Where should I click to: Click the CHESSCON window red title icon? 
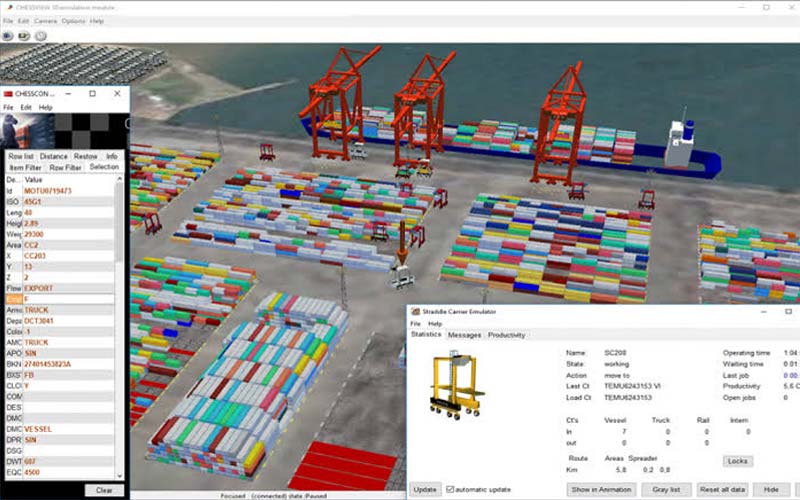pyautogui.click(x=8, y=93)
